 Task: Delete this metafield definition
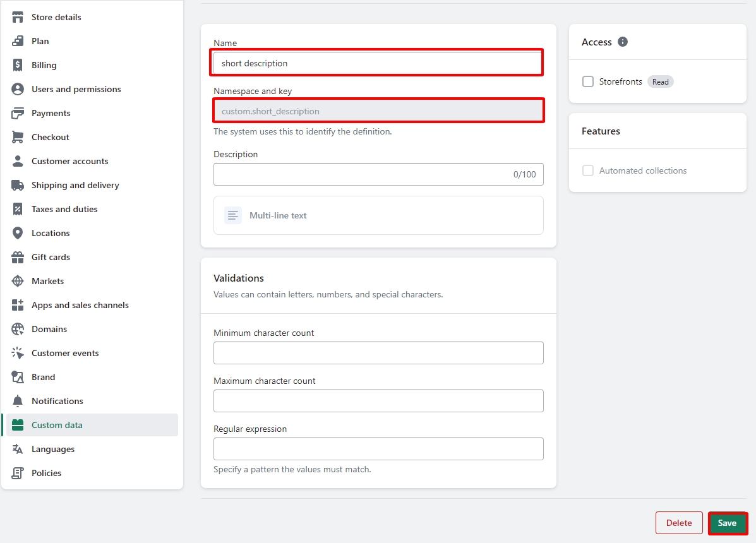click(679, 523)
